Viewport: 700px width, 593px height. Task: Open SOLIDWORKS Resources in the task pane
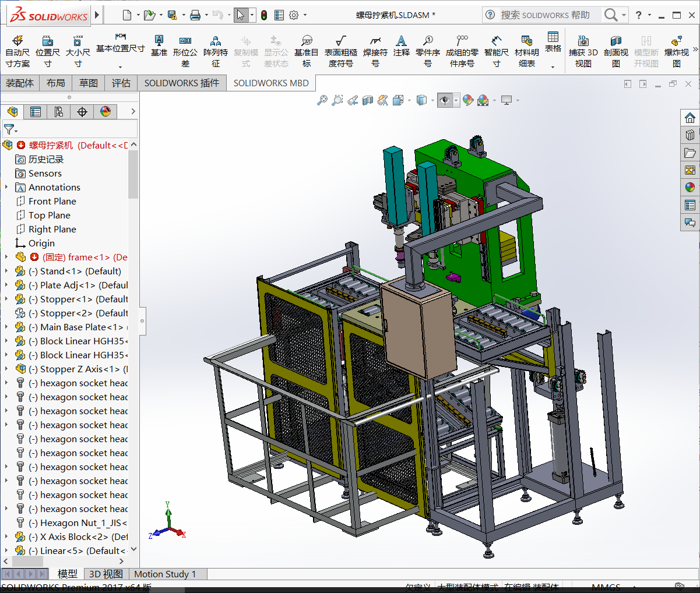pyautogui.click(x=690, y=118)
